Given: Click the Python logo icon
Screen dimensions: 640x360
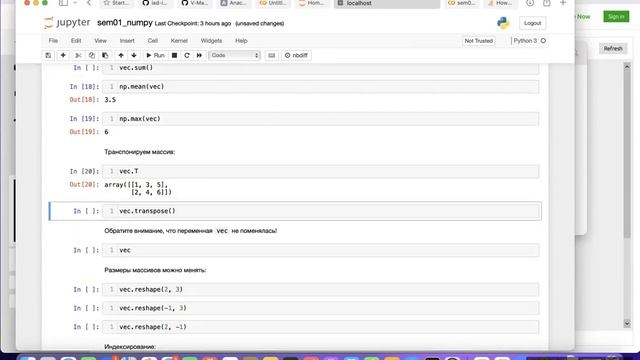Looking at the screenshot, I should (503, 23).
